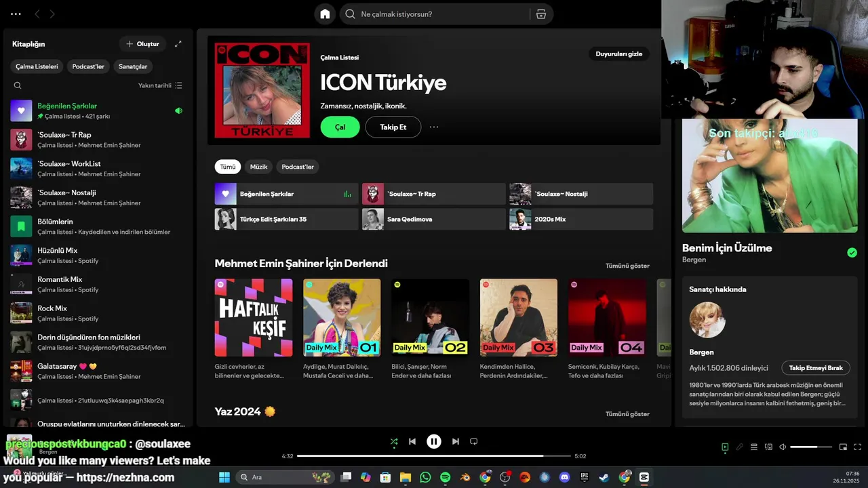The width and height of the screenshot is (868, 488).
Task: Toggle shuffle playback
Action: (394, 441)
